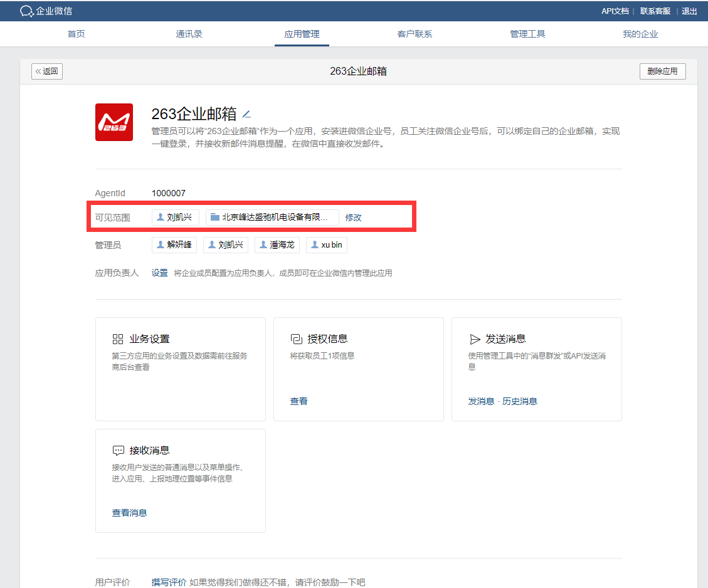Screen dimensions: 708x588
Task: Click the person icon on 刘凯兴 visible-scope tag
Action: pyautogui.click(x=161, y=217)
